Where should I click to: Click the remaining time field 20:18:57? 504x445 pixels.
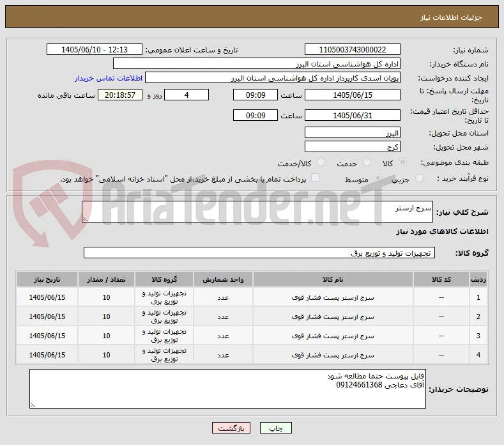[120, 95]
